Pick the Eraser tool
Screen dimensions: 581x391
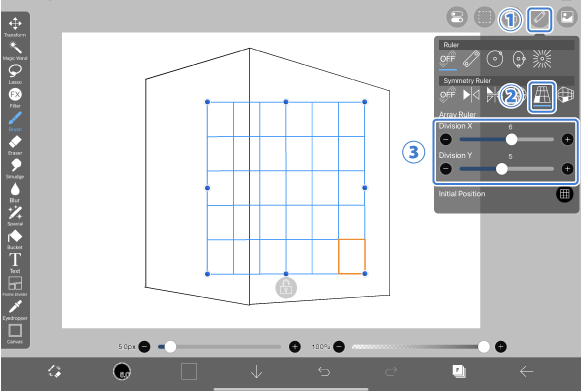click(15, 145)
